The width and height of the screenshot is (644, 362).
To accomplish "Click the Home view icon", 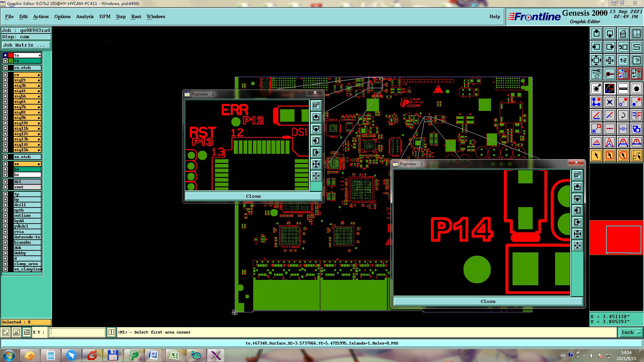I will tap(623, 34).
